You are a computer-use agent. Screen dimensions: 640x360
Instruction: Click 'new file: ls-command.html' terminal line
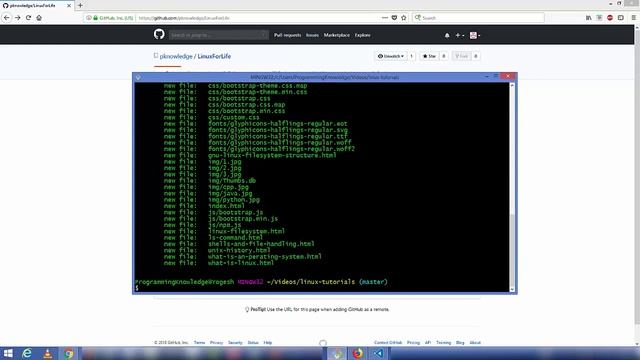pos(213,238)
